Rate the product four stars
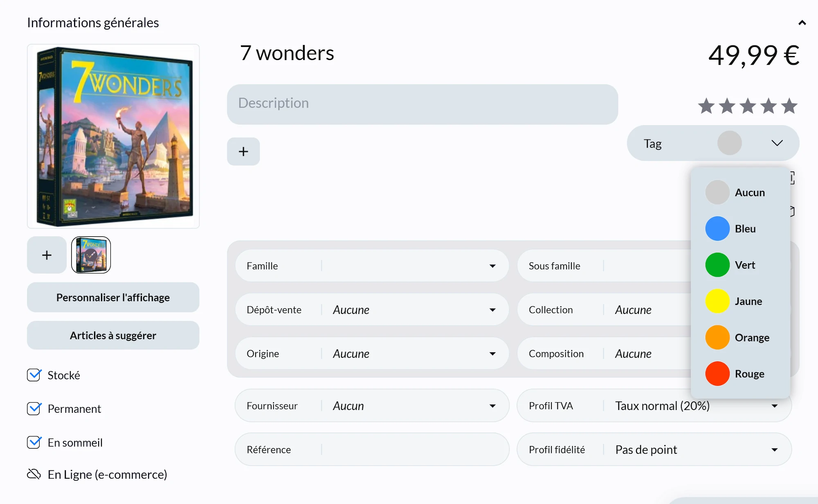This screenshot has height=504, width=818. [x=769, y=106]
